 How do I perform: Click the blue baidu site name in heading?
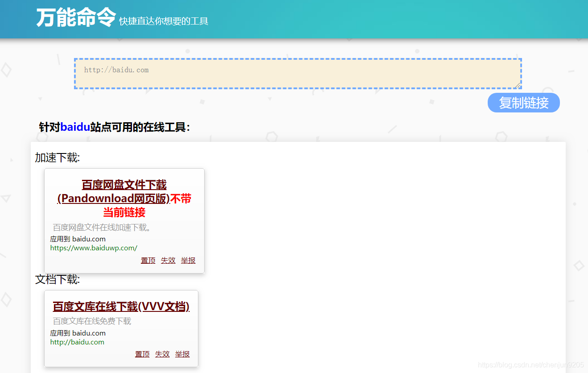(x=75, y=127)
